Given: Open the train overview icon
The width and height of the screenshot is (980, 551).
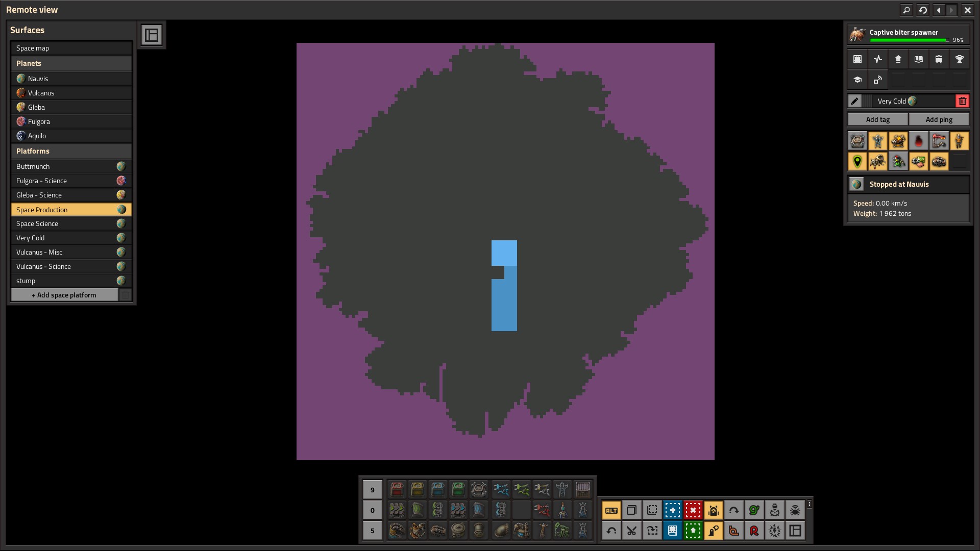Looking at the screenshot, I should (x=939, y=59).
